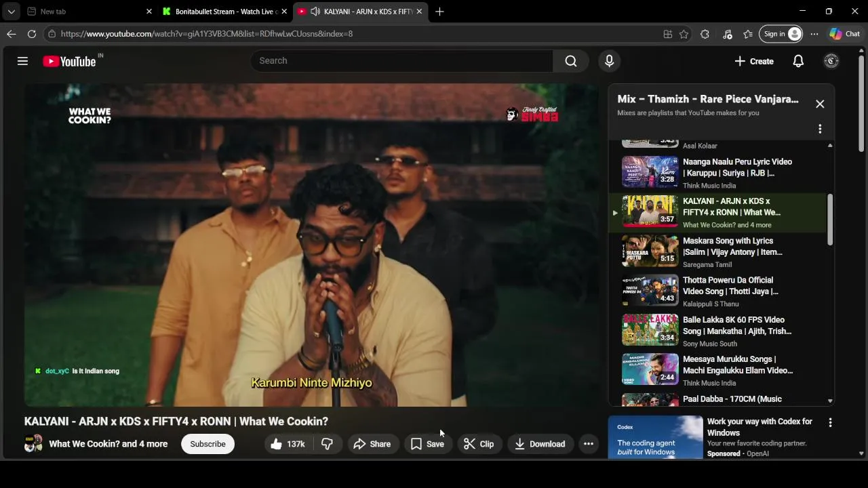The height and width of the screenshot is (488, 868).
Task: Click the page vertical scrollbar
Action: pos(861,104)
